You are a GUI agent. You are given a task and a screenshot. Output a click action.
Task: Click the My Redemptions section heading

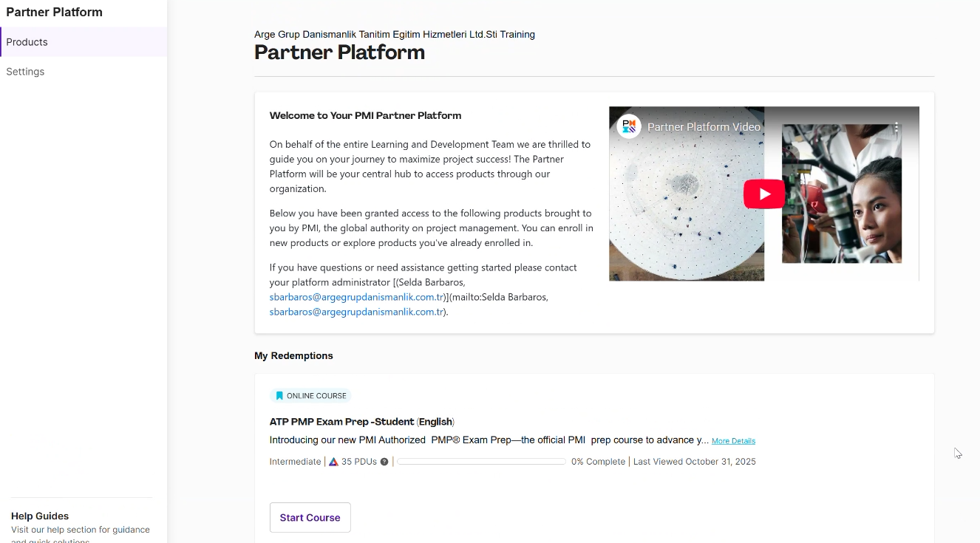point(293,356)
